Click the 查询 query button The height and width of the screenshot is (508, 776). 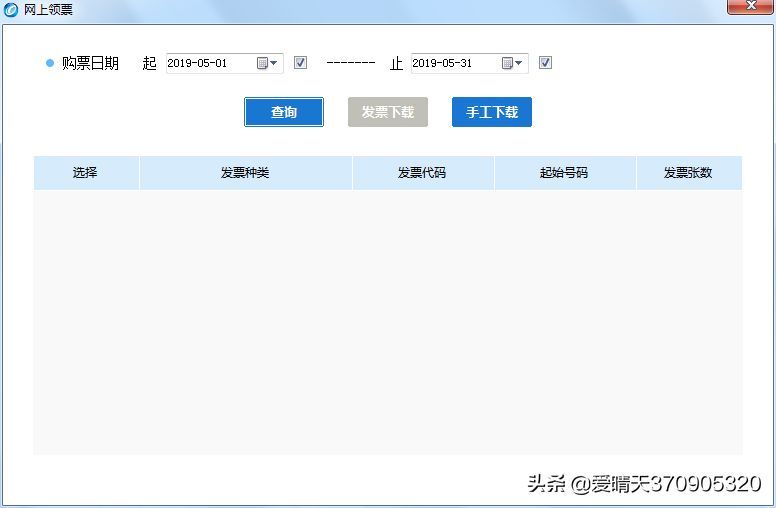tap(284, 112)
